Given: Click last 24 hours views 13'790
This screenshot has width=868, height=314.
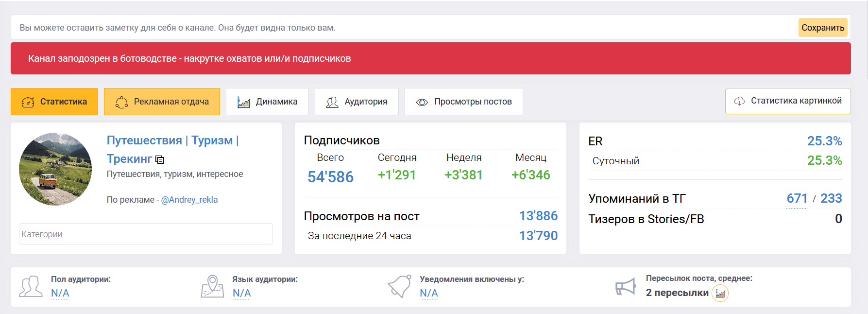Looking at the screenshot, I should 538,236.
